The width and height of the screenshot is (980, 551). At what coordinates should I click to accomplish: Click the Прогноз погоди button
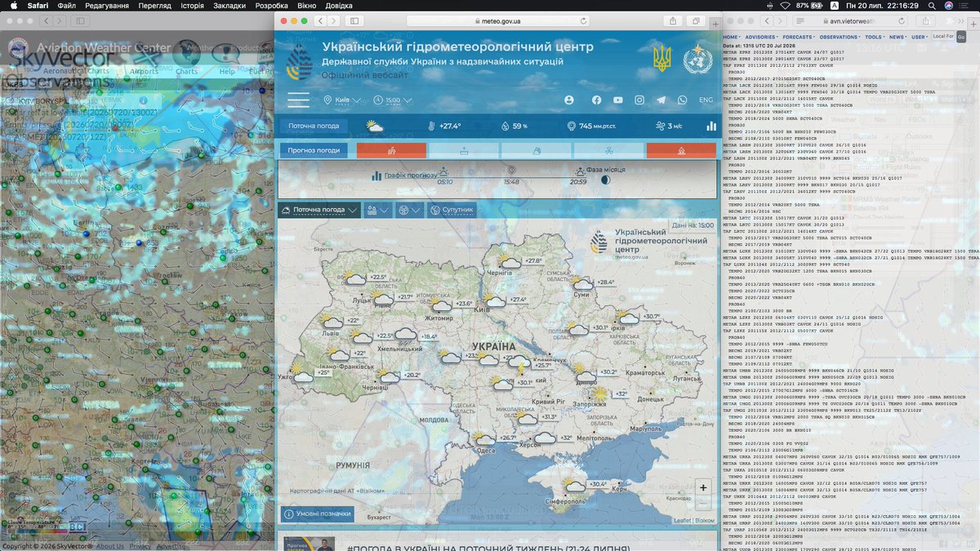313,150
